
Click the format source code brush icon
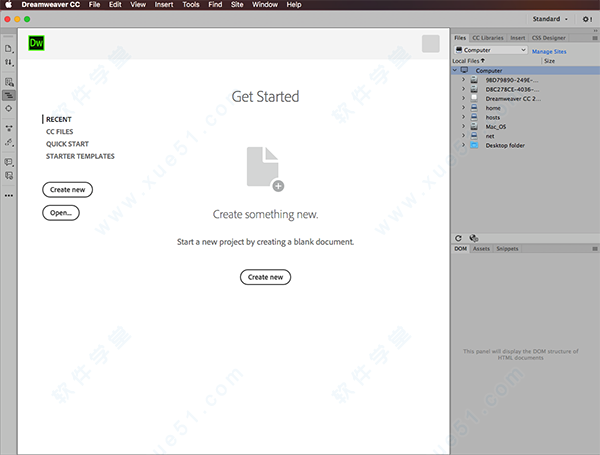[x=8, y=142]
